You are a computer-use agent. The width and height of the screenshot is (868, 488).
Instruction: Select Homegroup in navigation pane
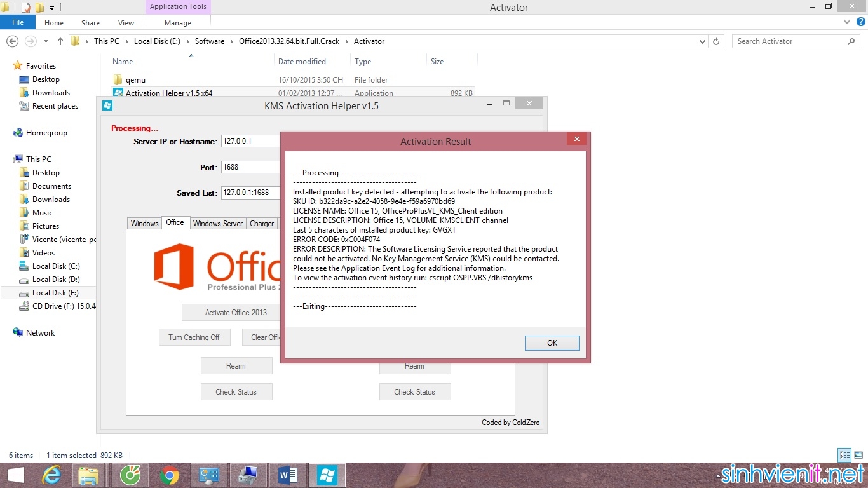tap(46, 133)
